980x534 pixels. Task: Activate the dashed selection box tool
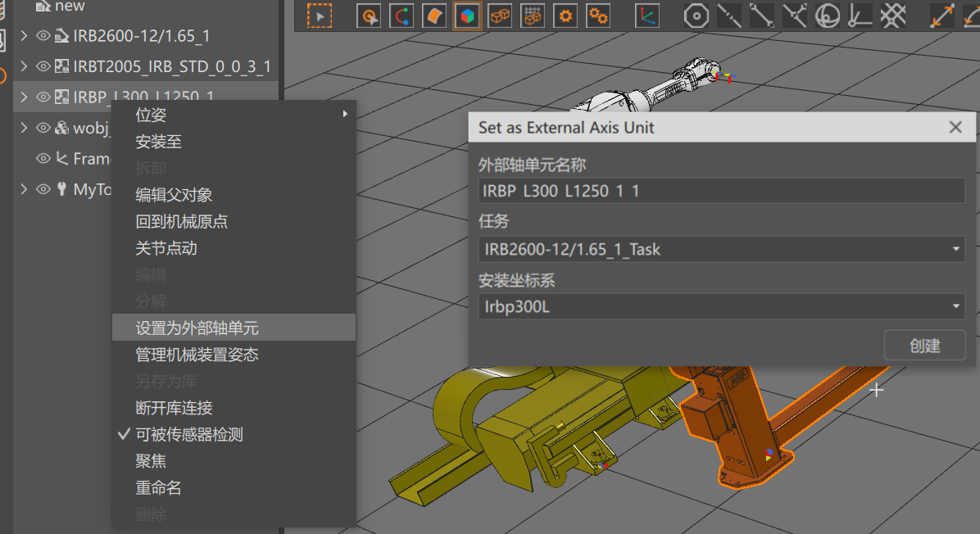click(x=320, y=16)
